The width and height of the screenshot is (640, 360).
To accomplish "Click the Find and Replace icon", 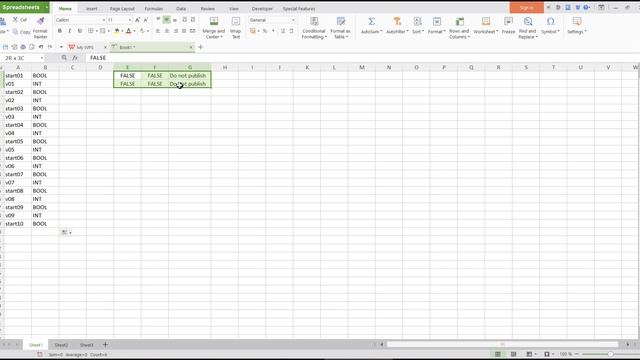I will (528, 22).
